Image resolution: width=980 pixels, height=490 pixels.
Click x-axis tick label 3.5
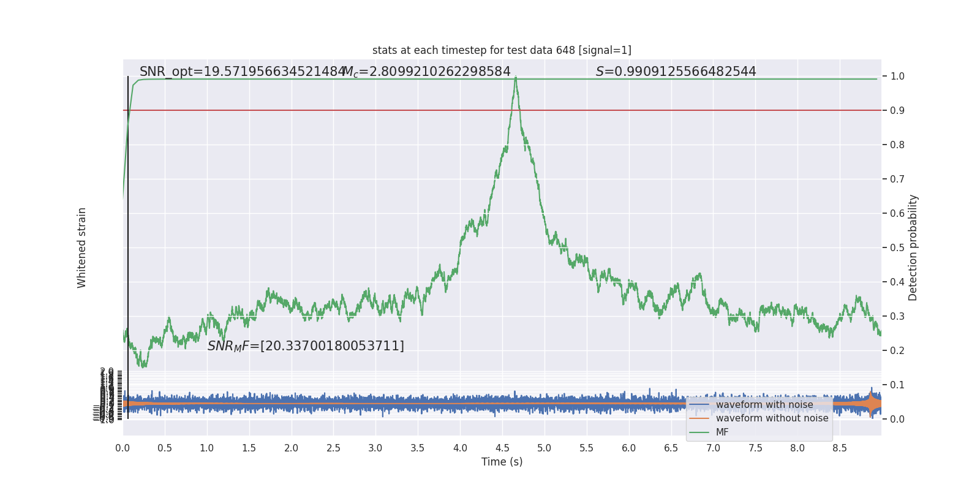(418, 448)
